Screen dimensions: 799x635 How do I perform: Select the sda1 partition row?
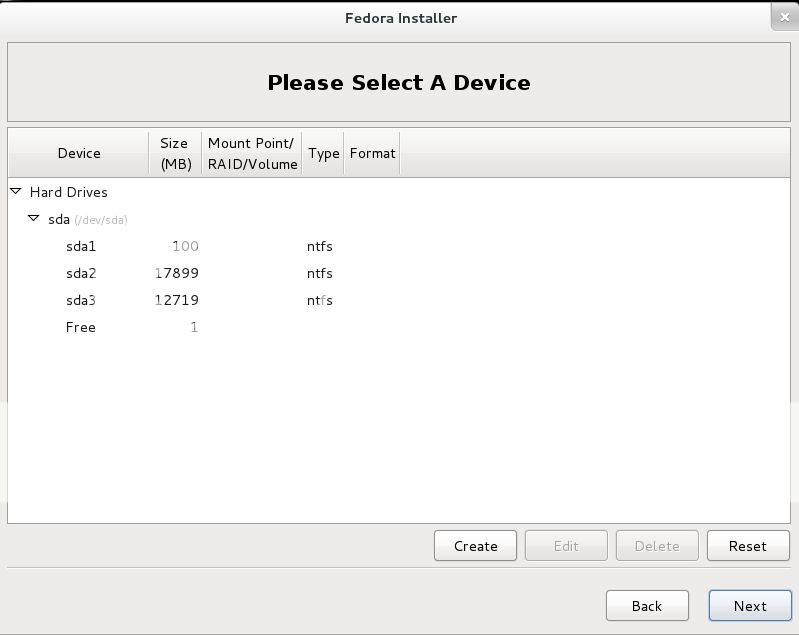[398, 246]
